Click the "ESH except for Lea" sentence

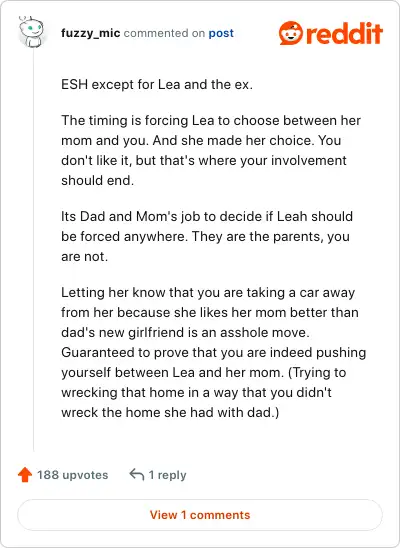coord(157,85)
